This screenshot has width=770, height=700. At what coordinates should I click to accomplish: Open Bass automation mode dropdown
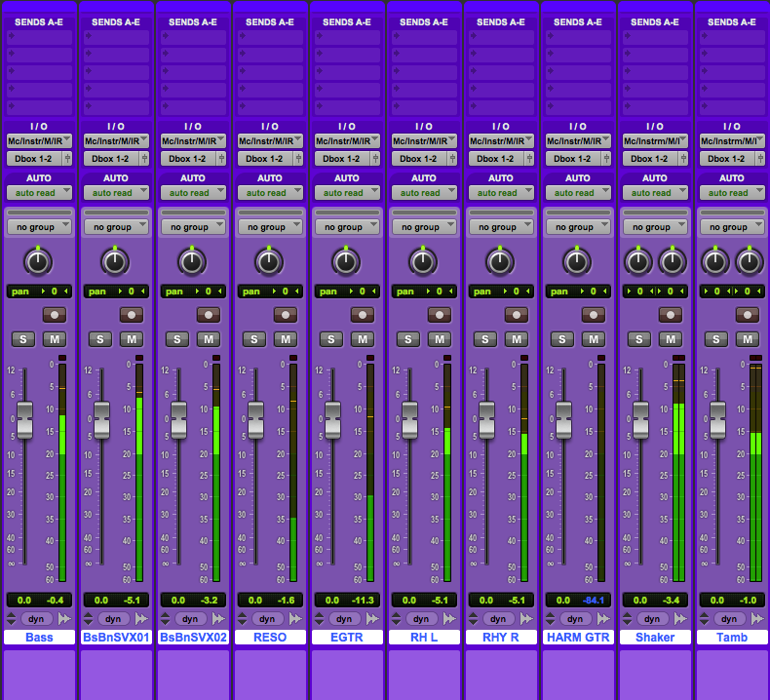(x=39, y=193)
